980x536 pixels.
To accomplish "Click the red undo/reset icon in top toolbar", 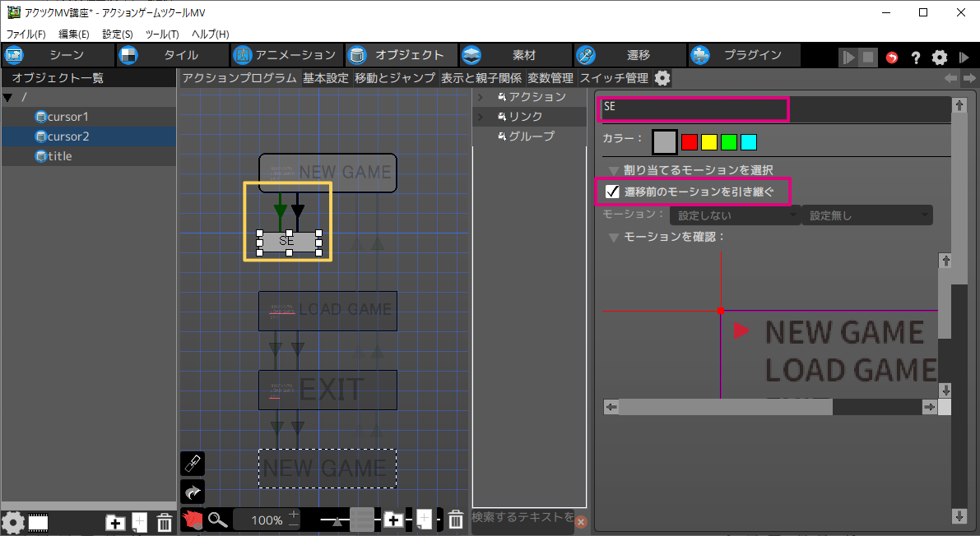I will [892, 58].
